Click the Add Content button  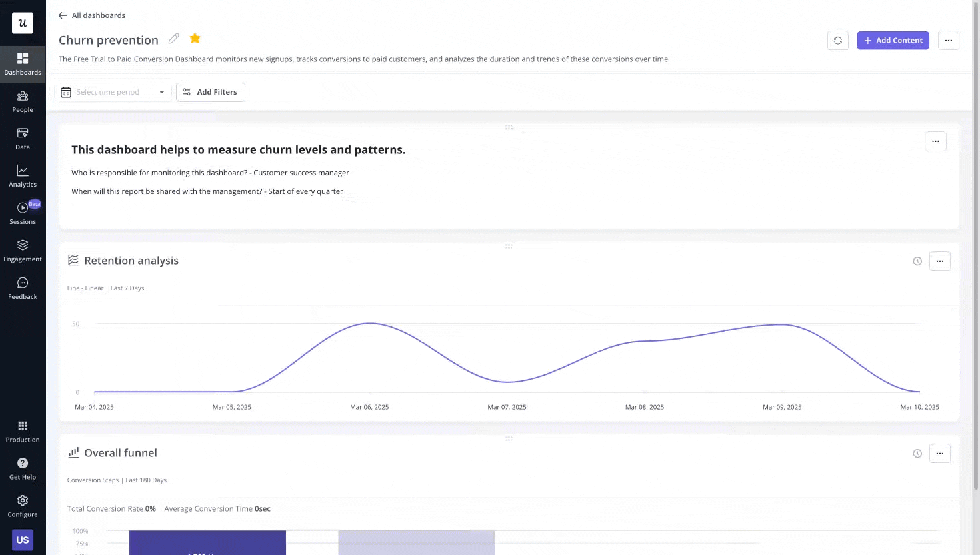point(893,40)
